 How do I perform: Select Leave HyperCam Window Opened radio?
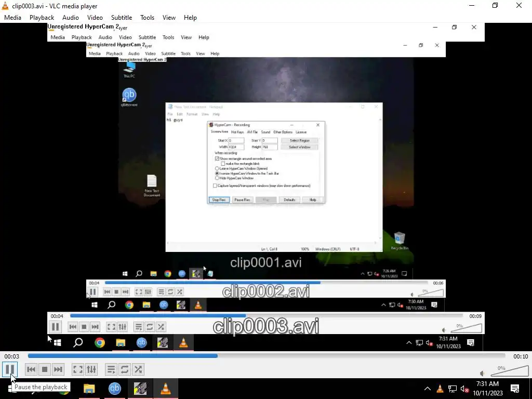tap(217, 168)
